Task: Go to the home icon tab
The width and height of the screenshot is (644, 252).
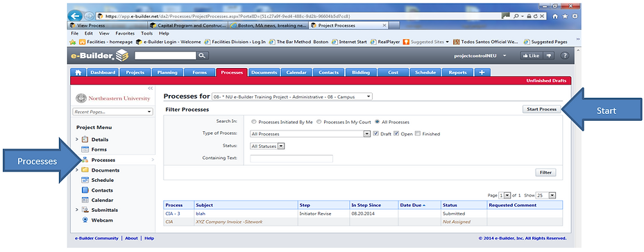Action: [78, 72]
